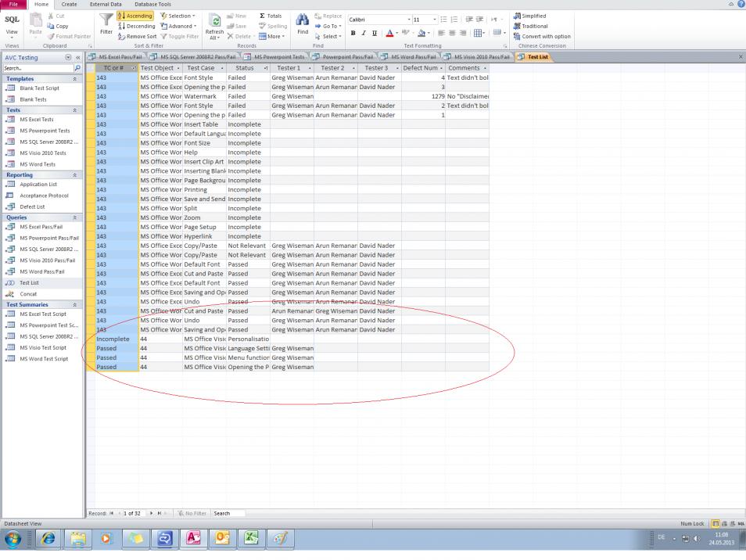Run the Spelling check
This screenshot has width=746, height=560.
tap(273, 26)
